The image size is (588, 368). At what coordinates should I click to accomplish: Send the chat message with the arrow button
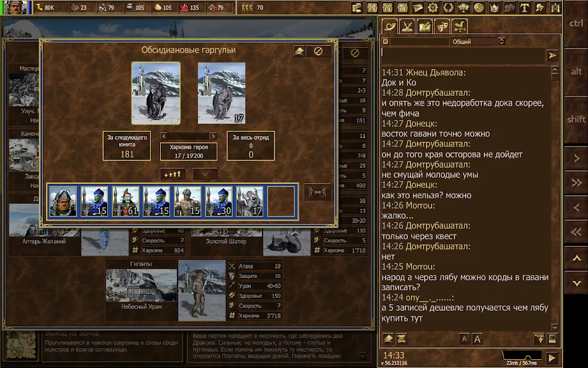(553, 55)
